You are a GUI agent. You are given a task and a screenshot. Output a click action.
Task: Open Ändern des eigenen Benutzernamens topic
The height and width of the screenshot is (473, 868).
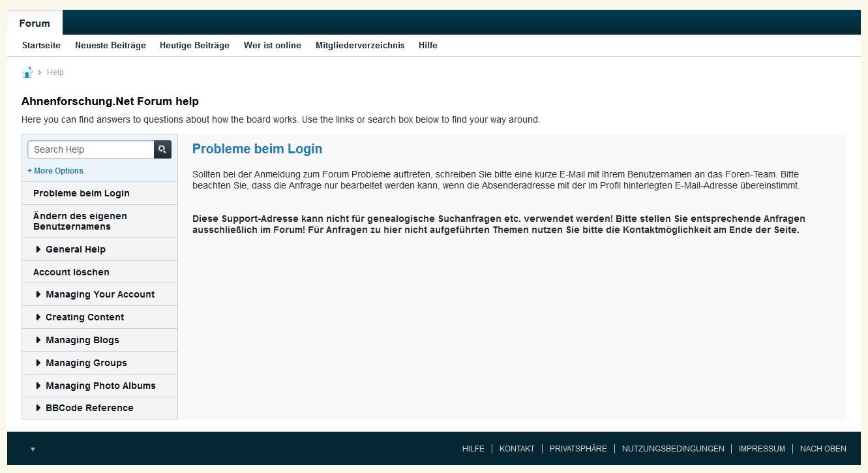[x=80, y=221]
